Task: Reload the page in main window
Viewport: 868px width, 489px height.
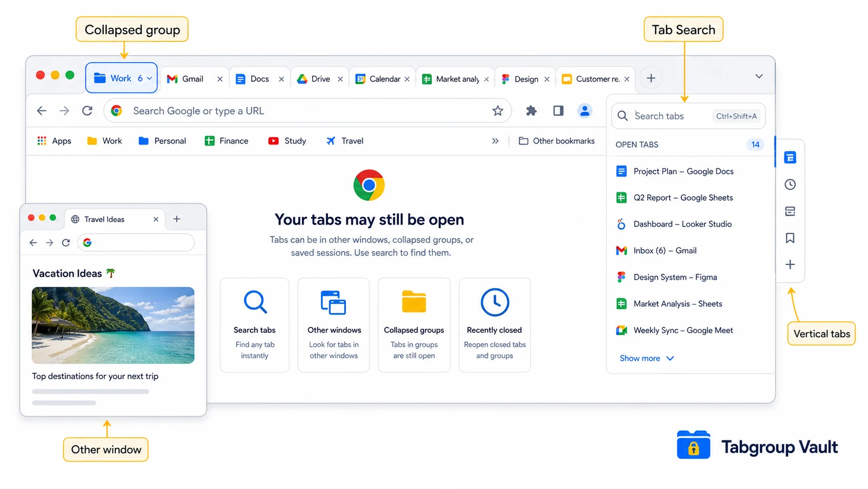Action: tap(87, 111)
